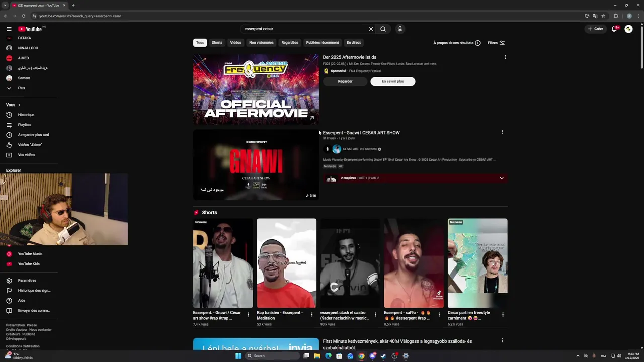Open File Explorer from the taskbar
The width and height of the screenshot is (644, 362).
[x=317, y=356]
